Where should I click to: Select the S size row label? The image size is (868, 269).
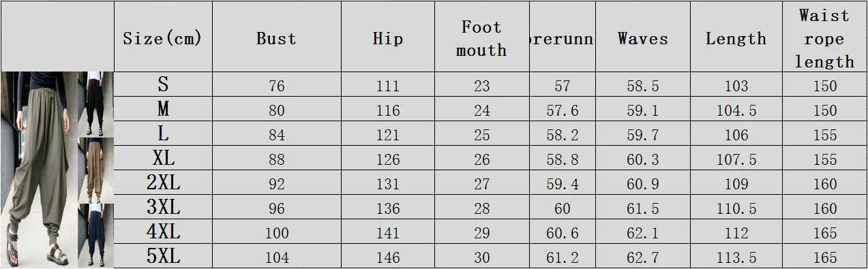click(163, 84)
